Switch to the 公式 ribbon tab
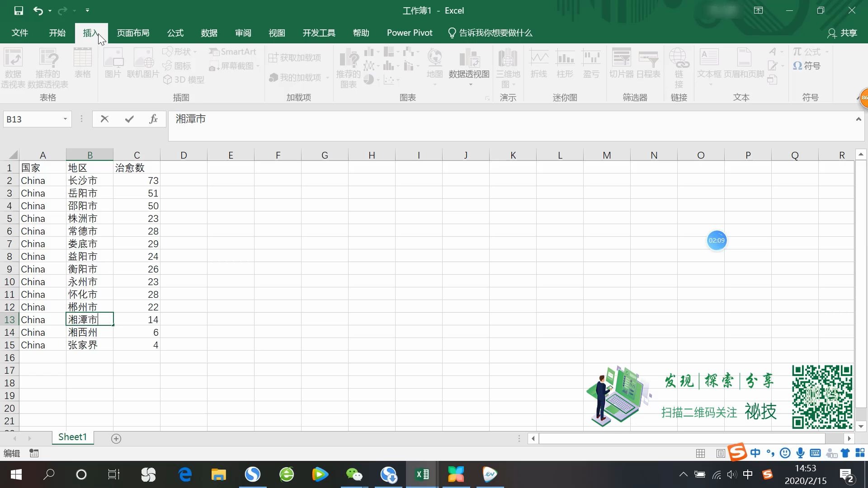 (x=175, y=33)
